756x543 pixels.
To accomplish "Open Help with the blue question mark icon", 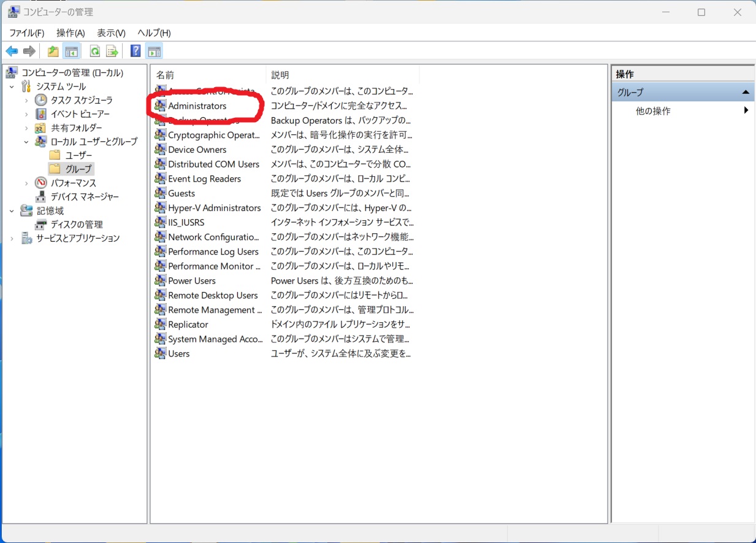I will pos(136,51).
